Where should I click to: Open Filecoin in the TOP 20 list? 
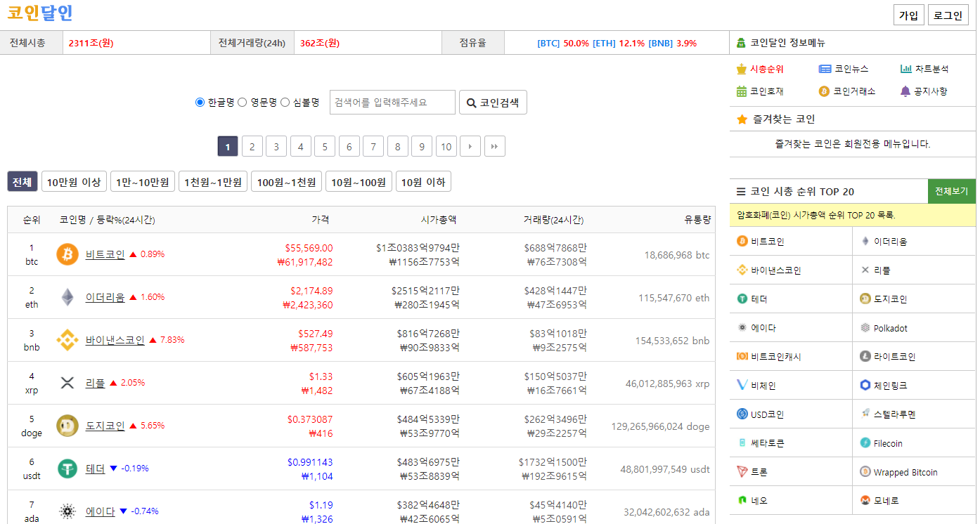click(x=888, y=443)
